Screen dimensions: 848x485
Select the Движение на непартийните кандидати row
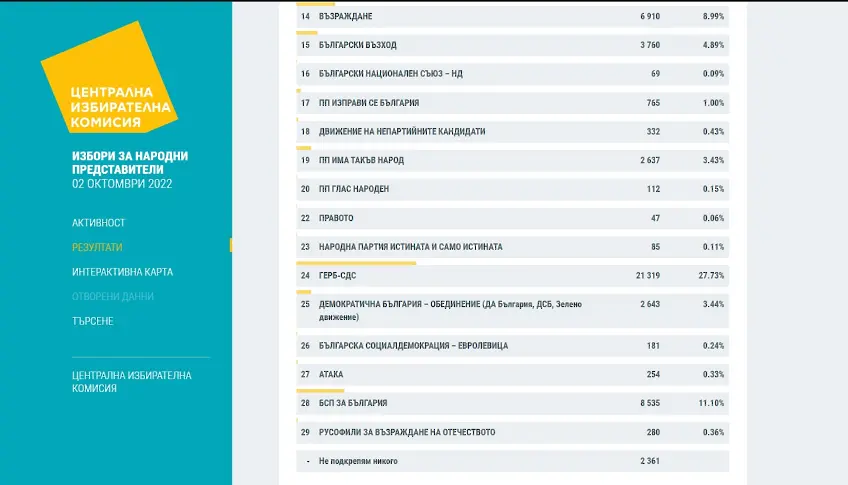[x=512, y=131]
